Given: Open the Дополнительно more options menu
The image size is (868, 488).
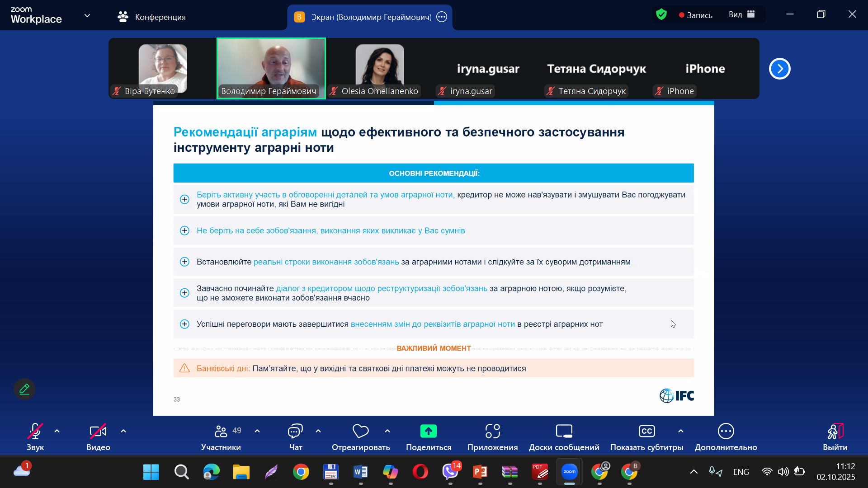Looking at the screenshot, I should [x=726, y=432].
